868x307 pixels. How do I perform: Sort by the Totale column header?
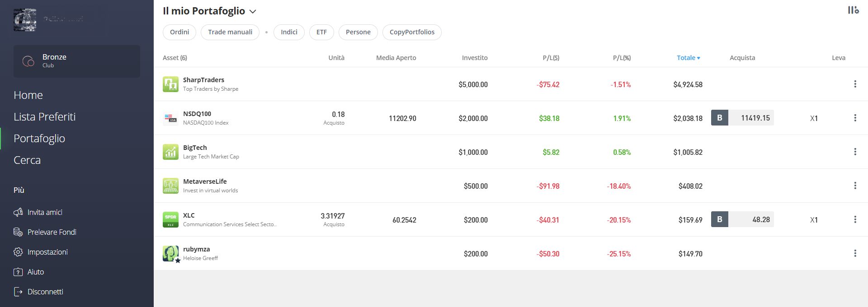pyautogui.click(x=688, y=58)
